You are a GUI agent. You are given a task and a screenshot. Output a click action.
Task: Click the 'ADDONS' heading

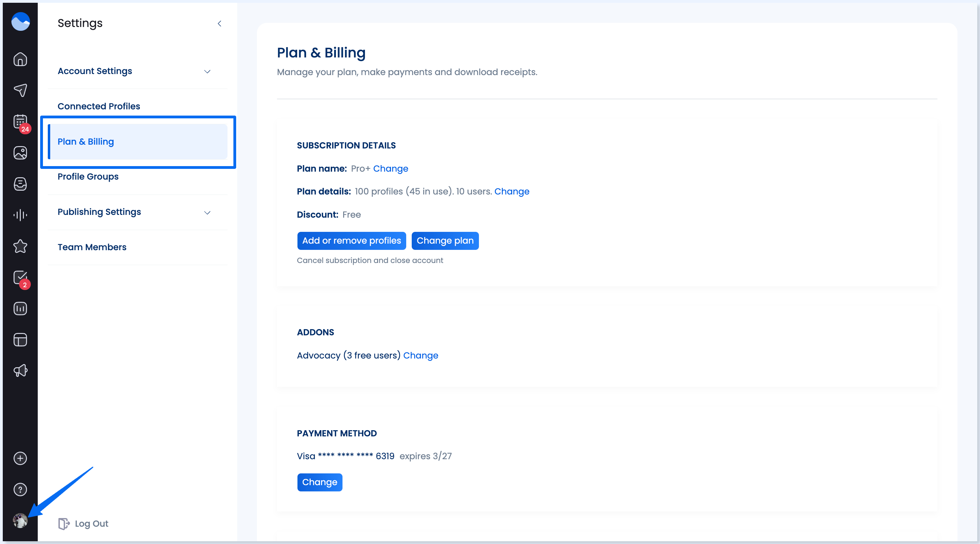click(315, 333)
